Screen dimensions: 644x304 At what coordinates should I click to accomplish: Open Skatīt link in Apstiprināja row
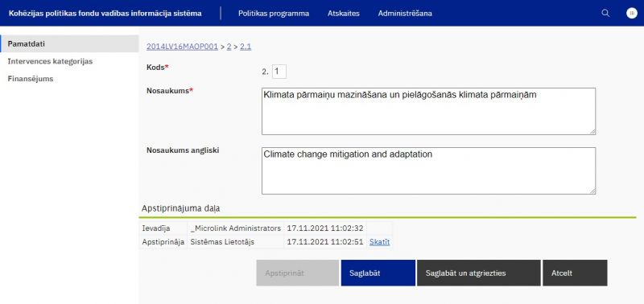(x=379, y=242)
